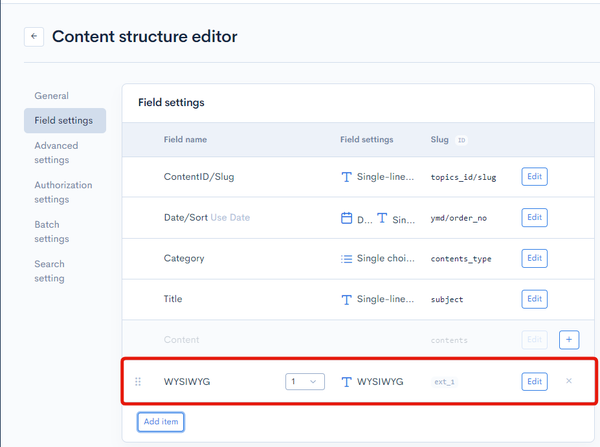
Task: Edit the WYSIWYG field
Action: 534,382
